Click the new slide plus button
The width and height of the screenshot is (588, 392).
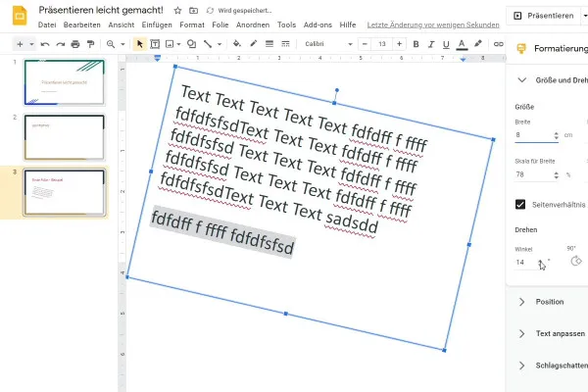[20, 44]
